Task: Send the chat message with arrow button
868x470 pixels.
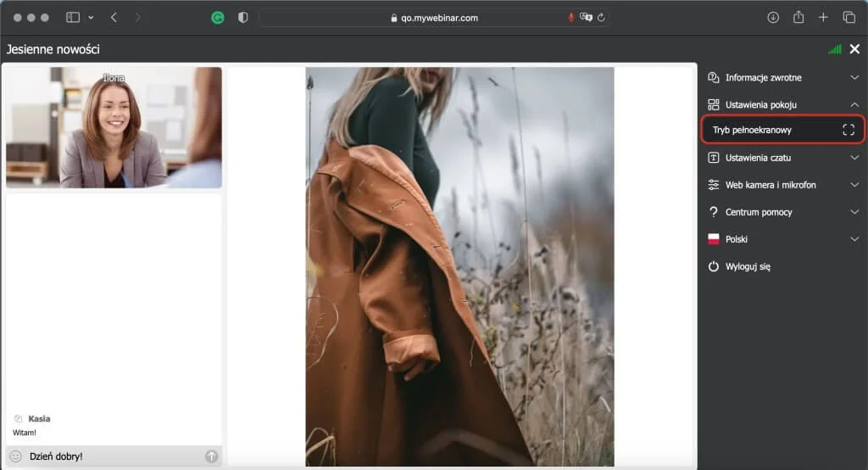Action: click(x=211, y=456)
